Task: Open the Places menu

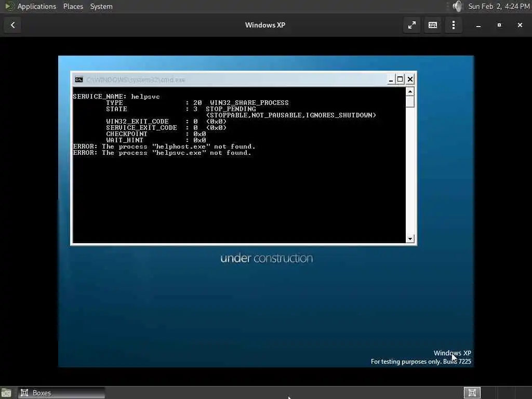Action: coord(73,6)
